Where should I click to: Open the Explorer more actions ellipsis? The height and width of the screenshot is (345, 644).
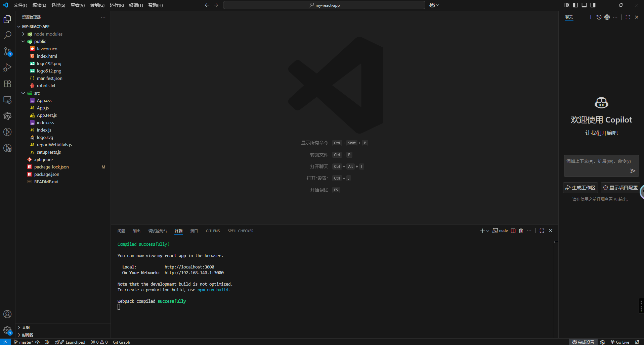click(x=103, y=17)
